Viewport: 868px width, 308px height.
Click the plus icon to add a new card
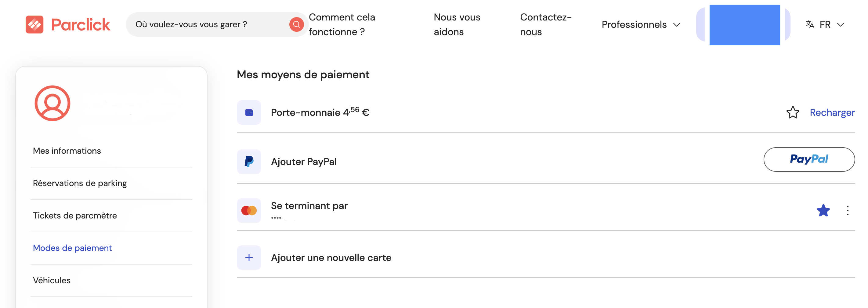249,257
